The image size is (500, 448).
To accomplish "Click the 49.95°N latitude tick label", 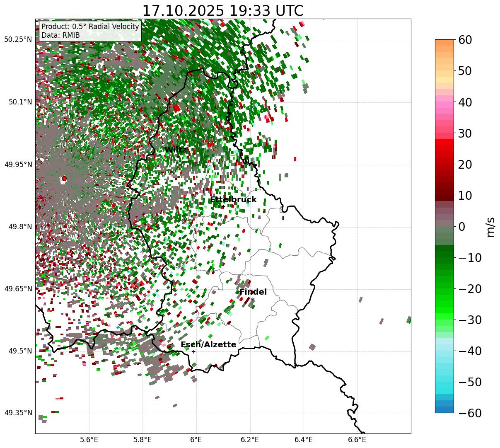I will coord(18,165).
